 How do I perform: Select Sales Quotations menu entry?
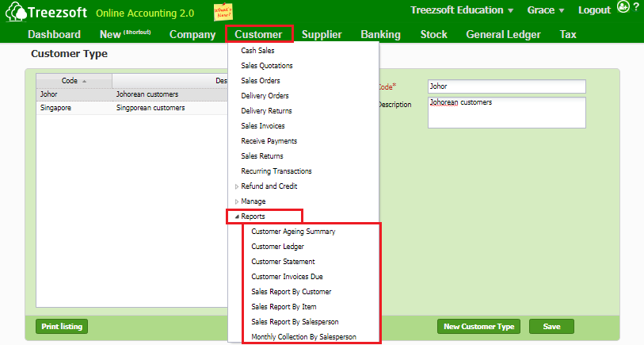tap(267, 66)
